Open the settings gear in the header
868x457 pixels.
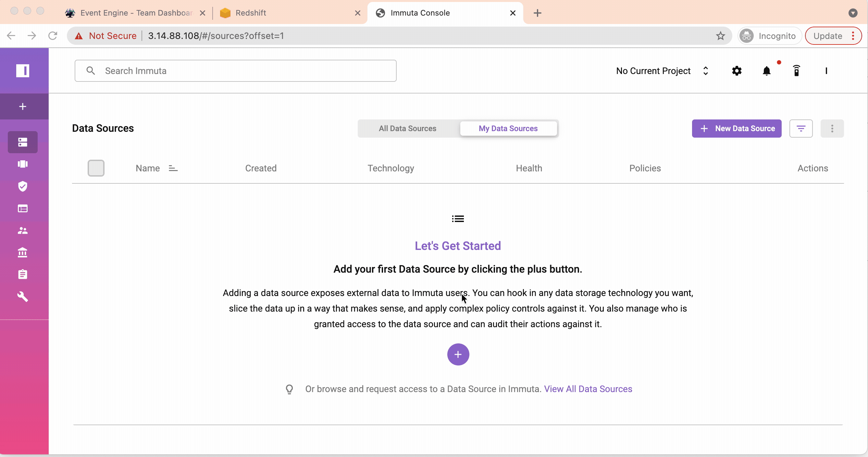(737, 71)
